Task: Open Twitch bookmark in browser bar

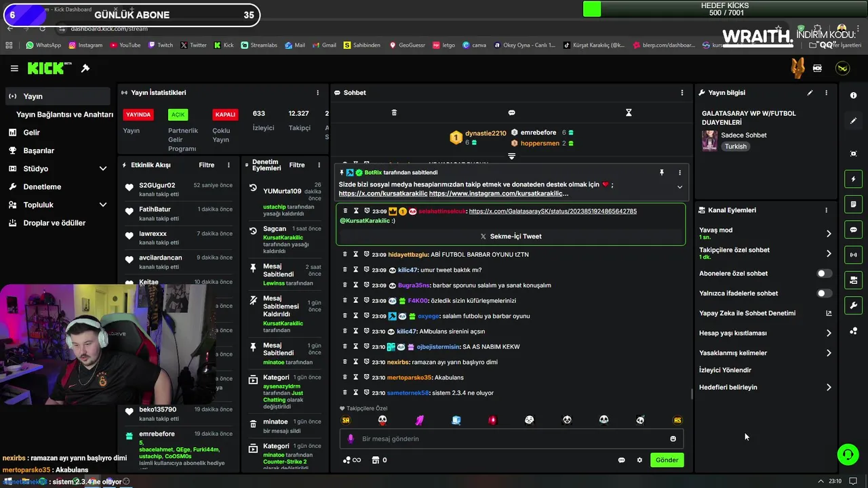Action: [160, 45]
